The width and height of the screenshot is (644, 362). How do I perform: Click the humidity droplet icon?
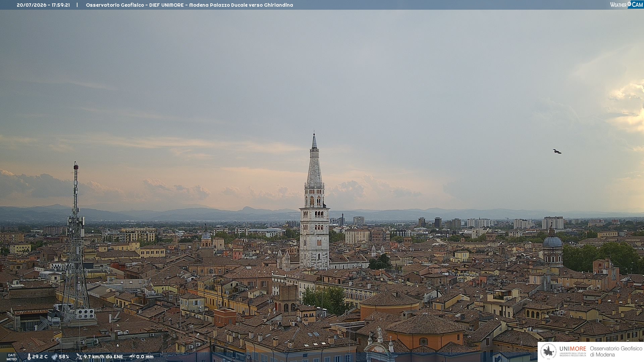click(54, 357)
